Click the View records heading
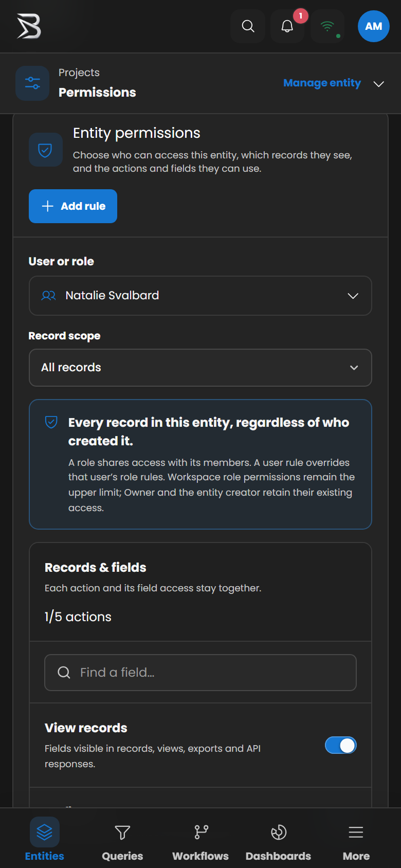Viewport: 401px width, 868px height. 86,728
